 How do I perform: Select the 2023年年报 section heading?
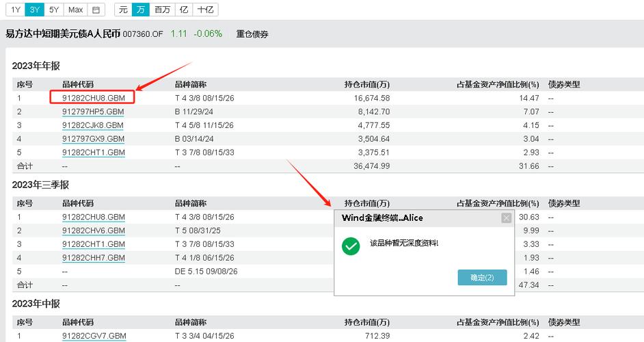(36, 66)
